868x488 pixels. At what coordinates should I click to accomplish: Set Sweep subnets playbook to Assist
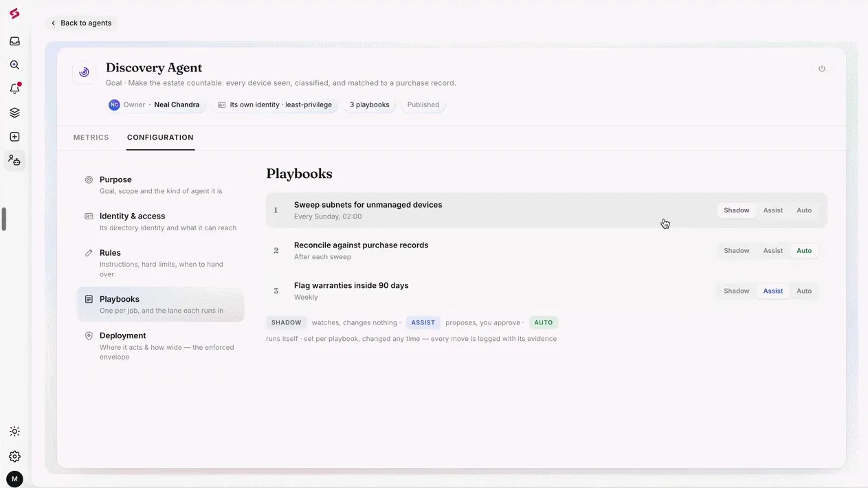(773, 210)
